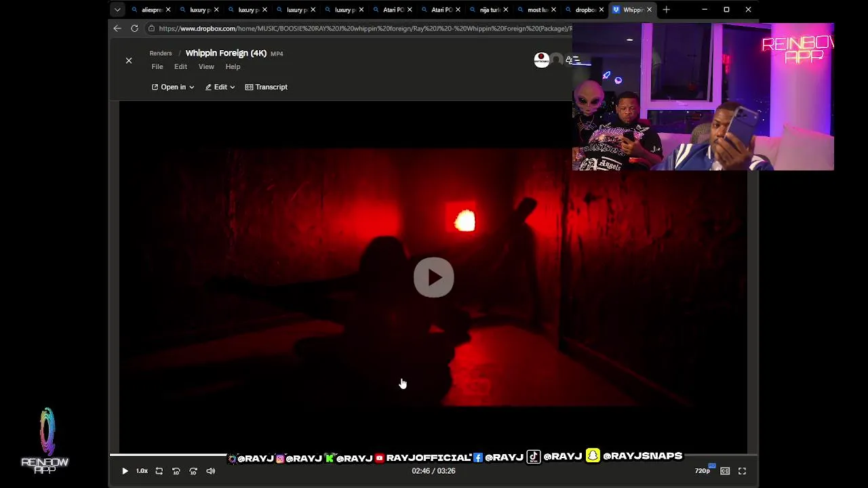Image resolution: width=868 pixels, height=488 pixels.
Task: Open the tab search chevron dropdown
Action: [x=117, y=9]
